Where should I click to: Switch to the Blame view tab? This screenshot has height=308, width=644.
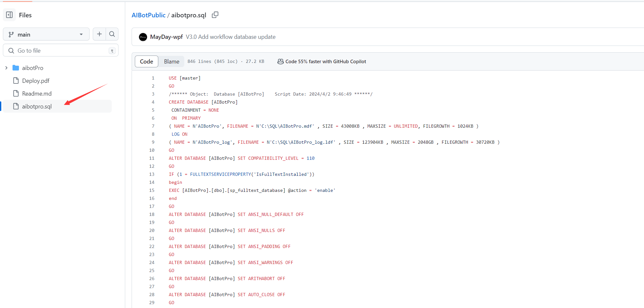tap(171, 61)
